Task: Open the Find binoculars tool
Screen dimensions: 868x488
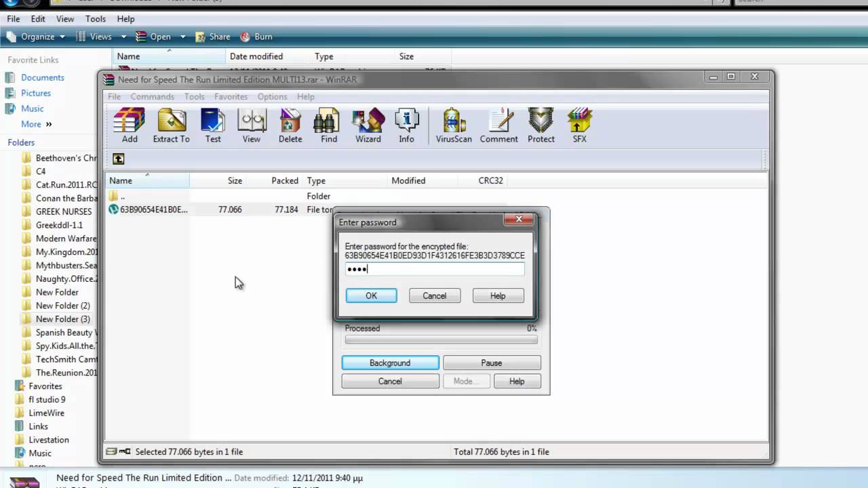Action: 329,126
